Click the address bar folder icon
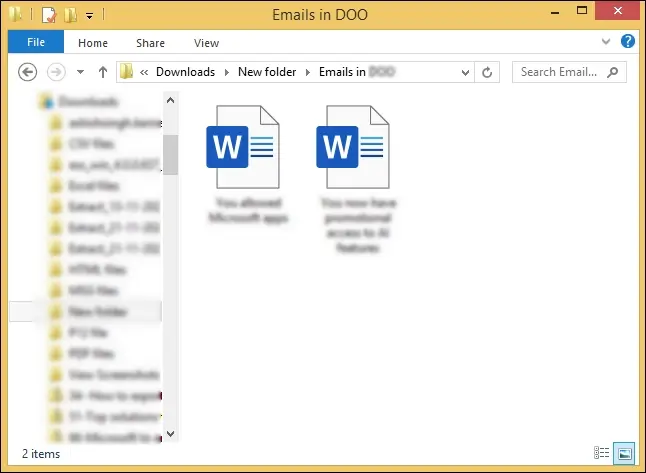The image size is (646, 473). point(126,72)
